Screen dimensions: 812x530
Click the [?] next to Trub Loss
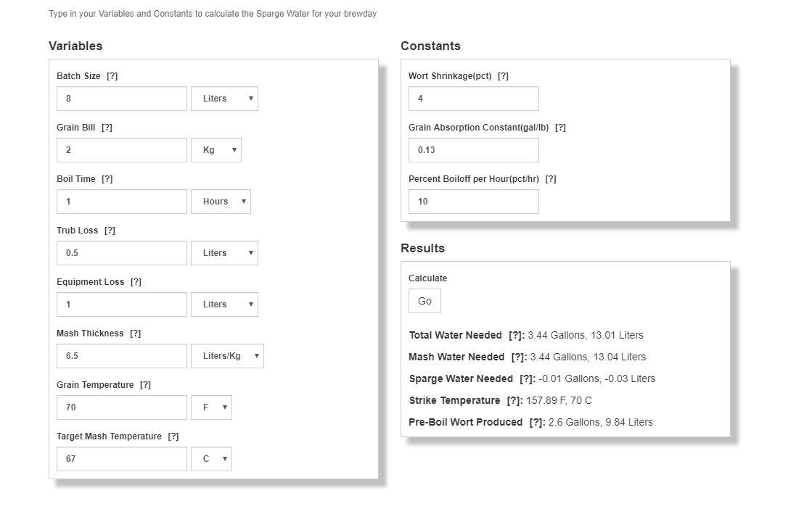(x=110, y=231)
